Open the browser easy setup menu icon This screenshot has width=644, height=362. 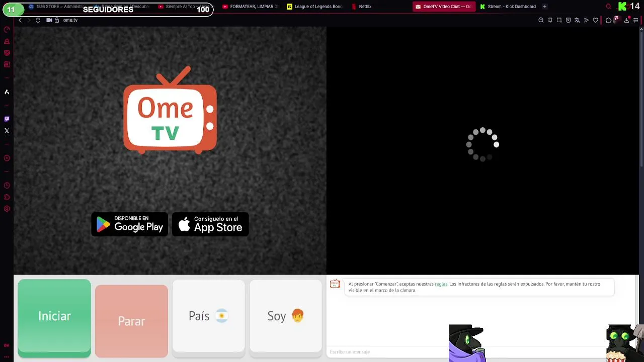point(635,20)
